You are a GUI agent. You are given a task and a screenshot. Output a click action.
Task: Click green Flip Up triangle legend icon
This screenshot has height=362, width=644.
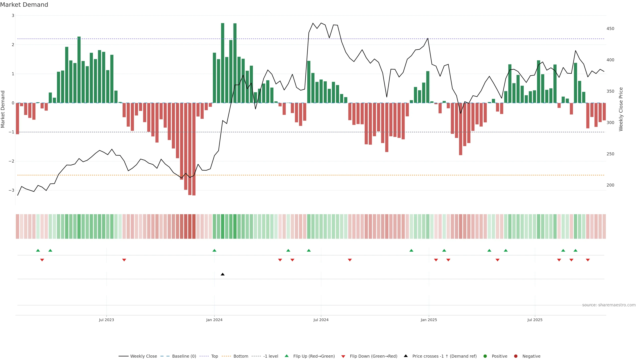click(287, 356)
